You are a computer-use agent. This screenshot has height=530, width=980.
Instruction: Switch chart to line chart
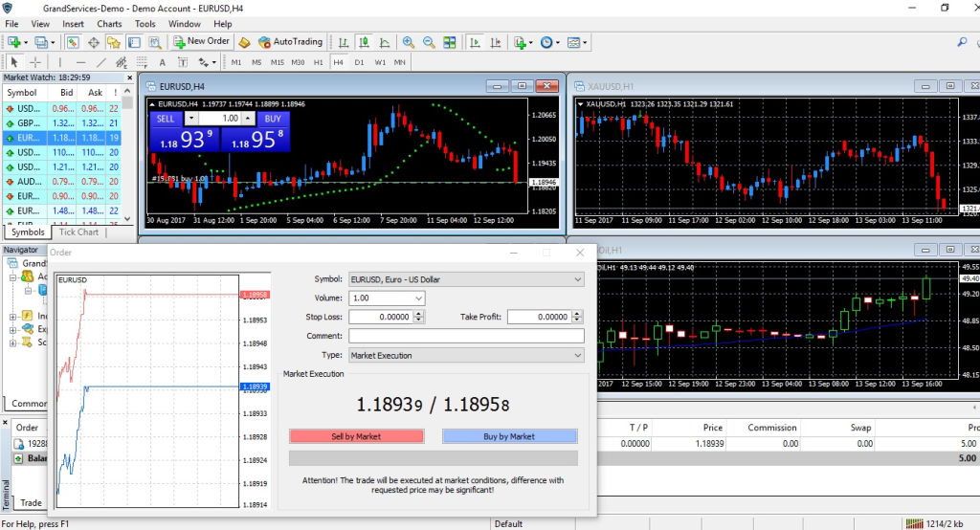pos(385,42)
